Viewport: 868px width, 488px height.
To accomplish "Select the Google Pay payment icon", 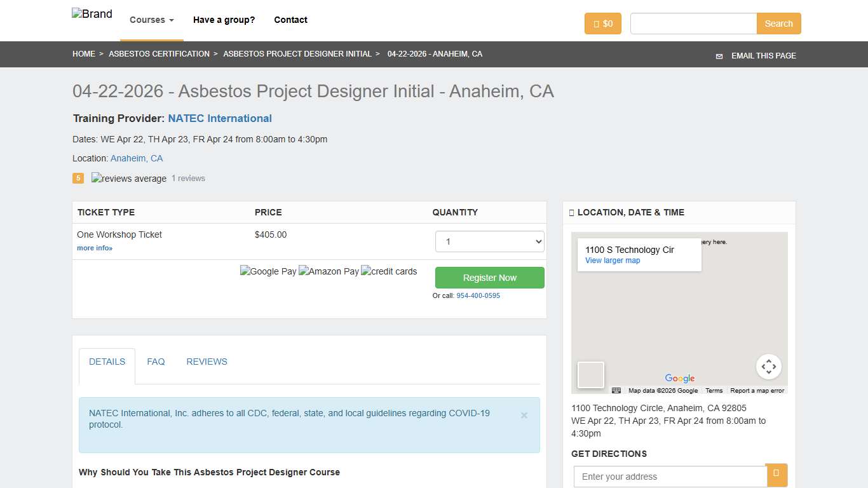I will tap(268, 271).
